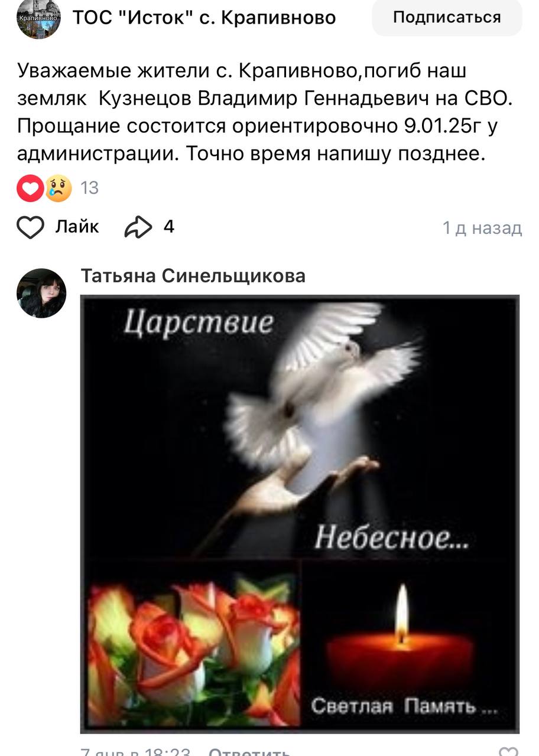This screenshot has height=756, width=539.
Task: Tap the red heart reaction icon
Action: coord(30,188)
